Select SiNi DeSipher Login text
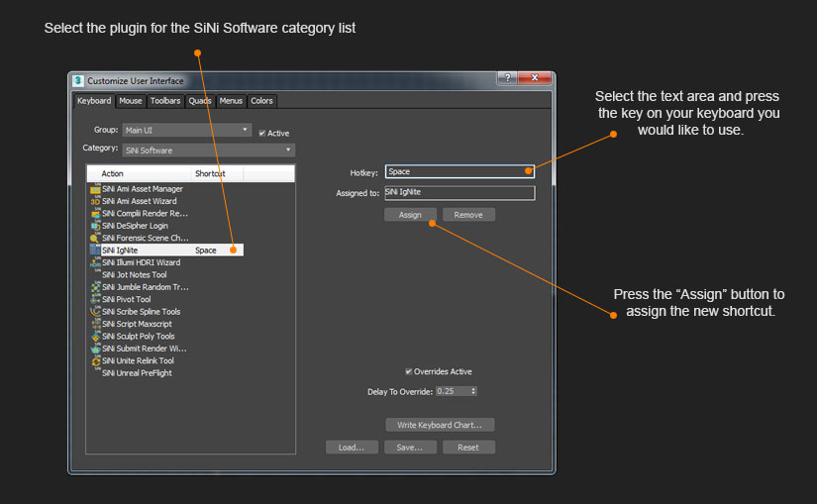The width and height of the screenshot is (817, 504). (x=135, y=226)
